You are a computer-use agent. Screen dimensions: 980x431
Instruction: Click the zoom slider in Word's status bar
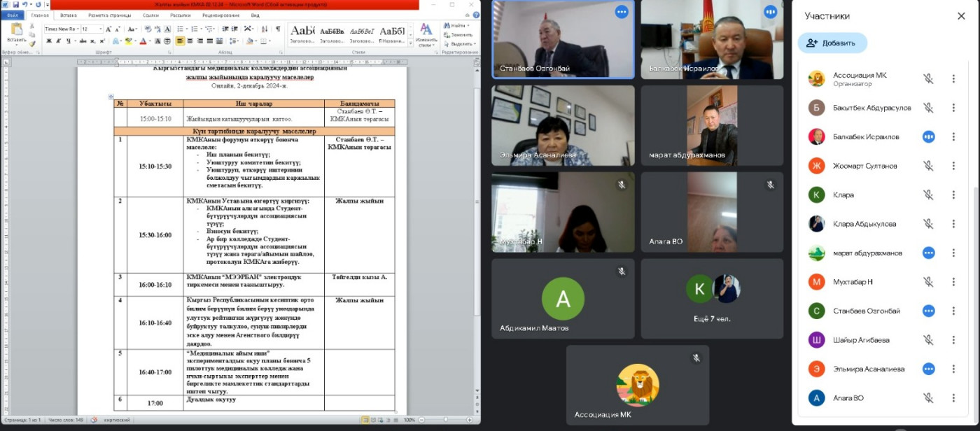[x=447, y=420]
